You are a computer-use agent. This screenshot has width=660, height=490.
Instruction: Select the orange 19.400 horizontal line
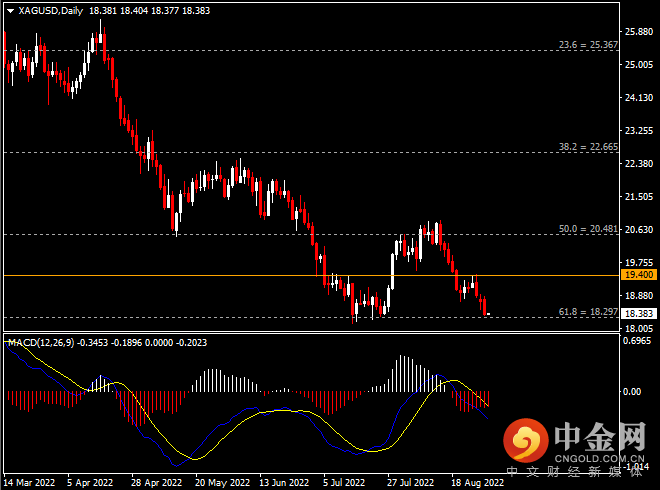click(x=311, y=275)
